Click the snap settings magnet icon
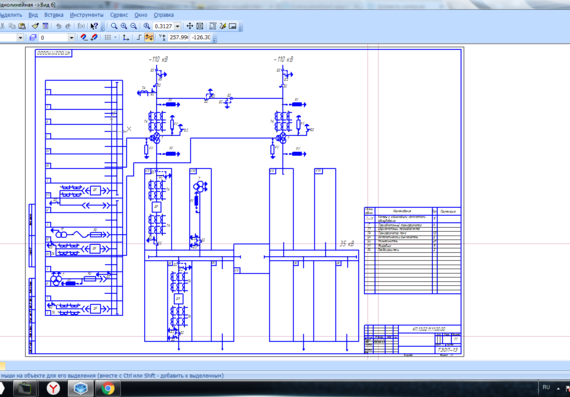This screenshot has width=570, height=397. point(84,37)
